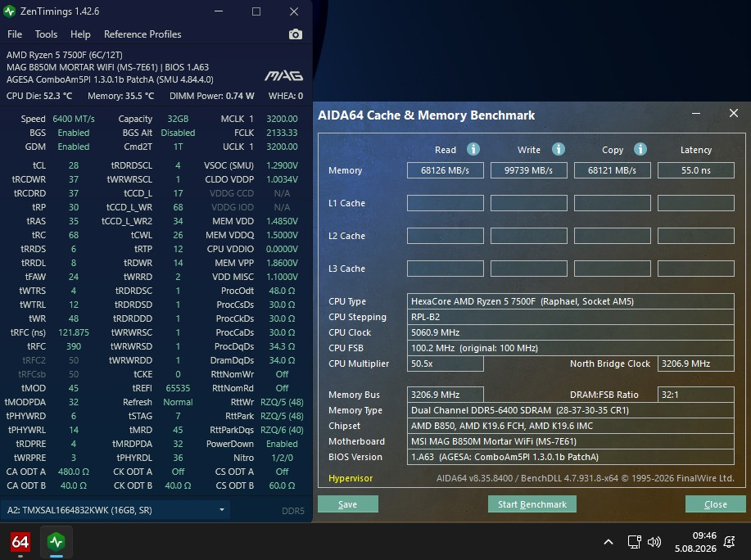Click the WHEA: 0 status text
Screen dimensions: 751x560
(x=286, y=96)
